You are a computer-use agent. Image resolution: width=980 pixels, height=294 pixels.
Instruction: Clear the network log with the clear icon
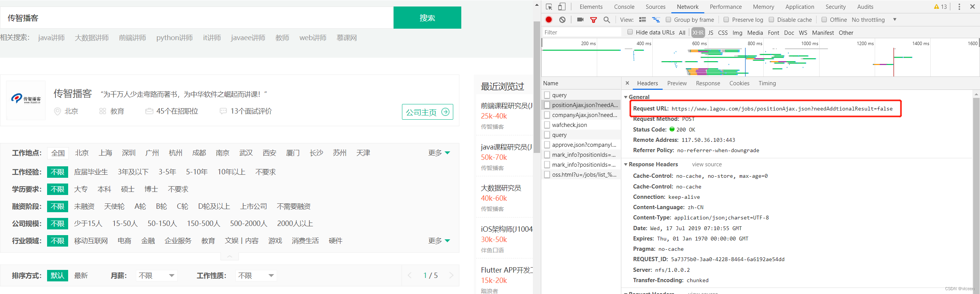click(562, 19)
